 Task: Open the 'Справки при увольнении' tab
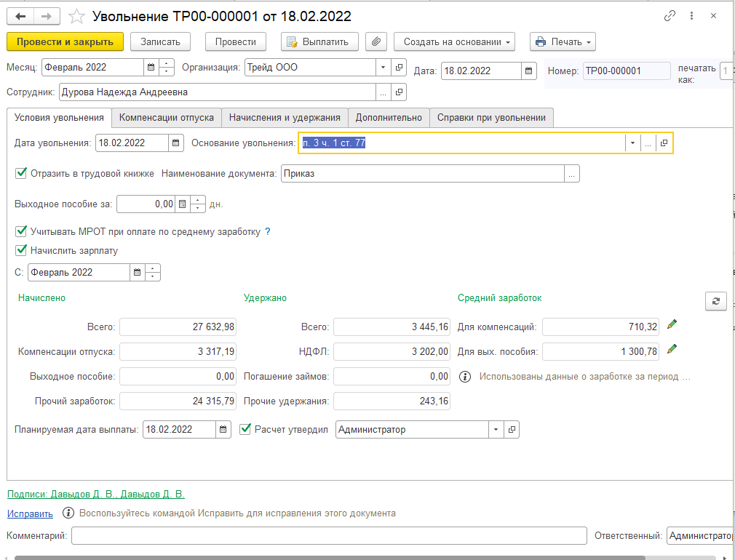[491, 117]
